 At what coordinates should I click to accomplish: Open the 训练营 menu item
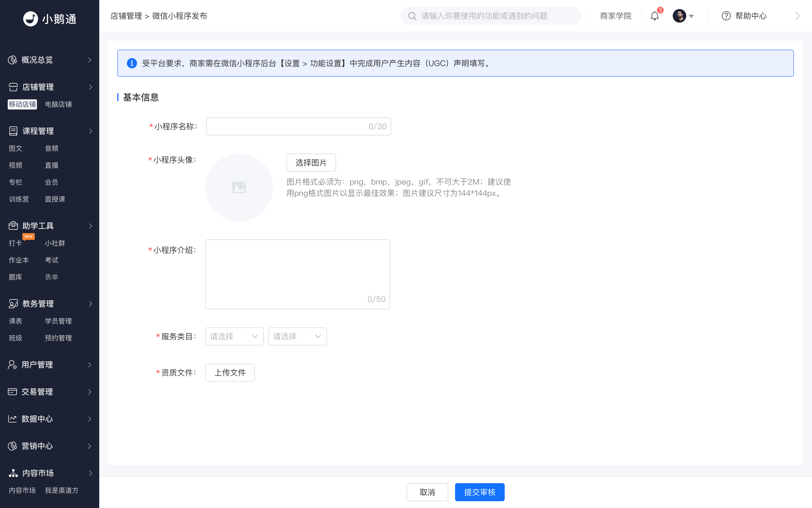pyautogui.click(x=19, y=199)
